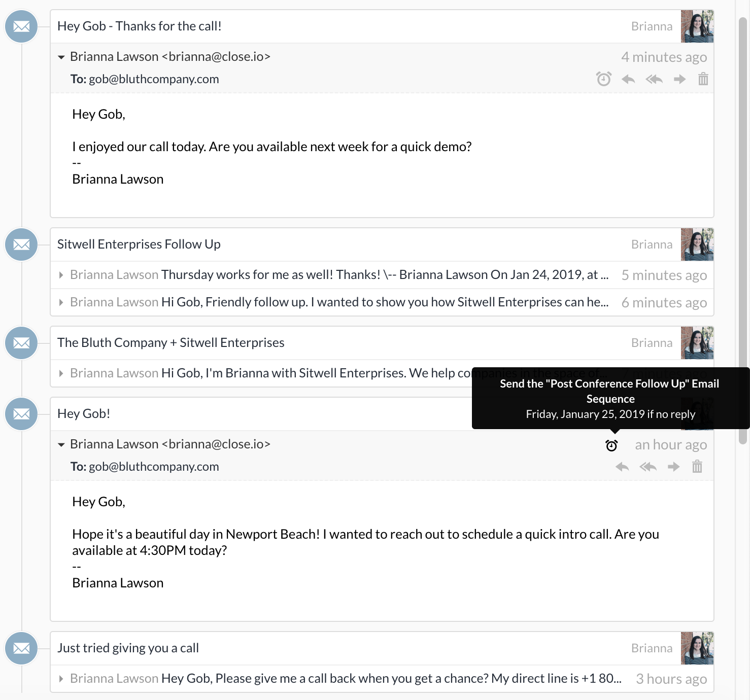This screenshot has width=750, height=700.
Task: Expand the "I'm Brianna with Sitwell" message
Action: 61,373
